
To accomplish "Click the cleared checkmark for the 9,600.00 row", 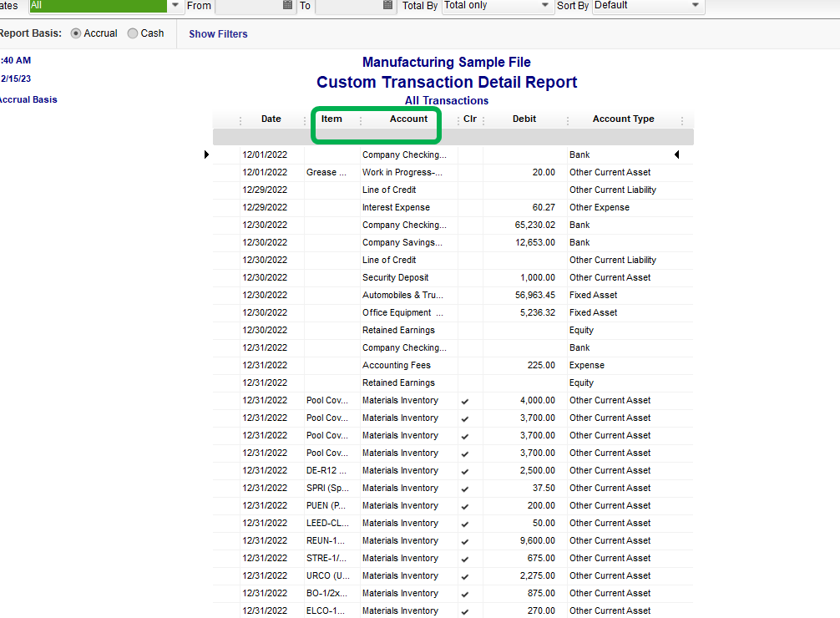I will coord(465,542).
